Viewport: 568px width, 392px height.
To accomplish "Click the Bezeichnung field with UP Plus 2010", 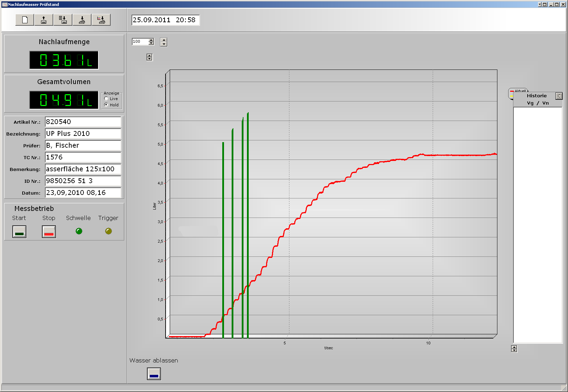I will tap(83, 134).
